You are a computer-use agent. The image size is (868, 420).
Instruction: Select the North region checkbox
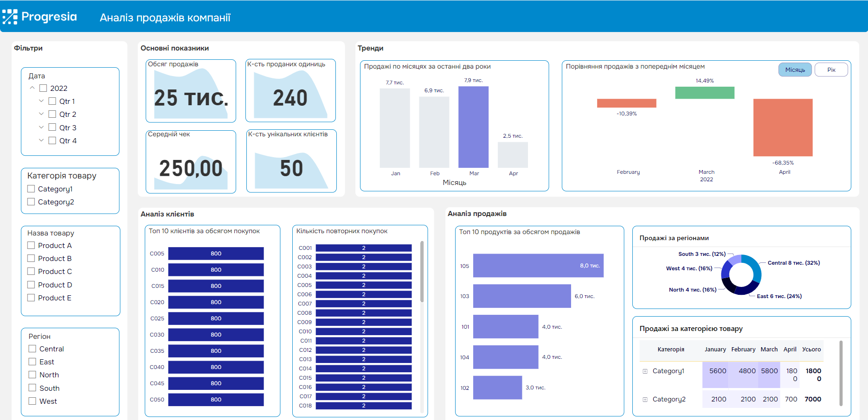(32, 375)
